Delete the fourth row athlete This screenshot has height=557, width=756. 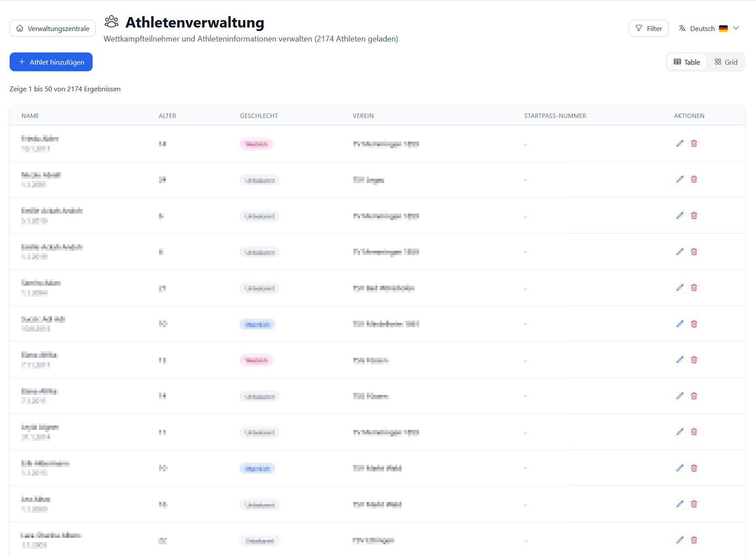click(x=694, y=252)
